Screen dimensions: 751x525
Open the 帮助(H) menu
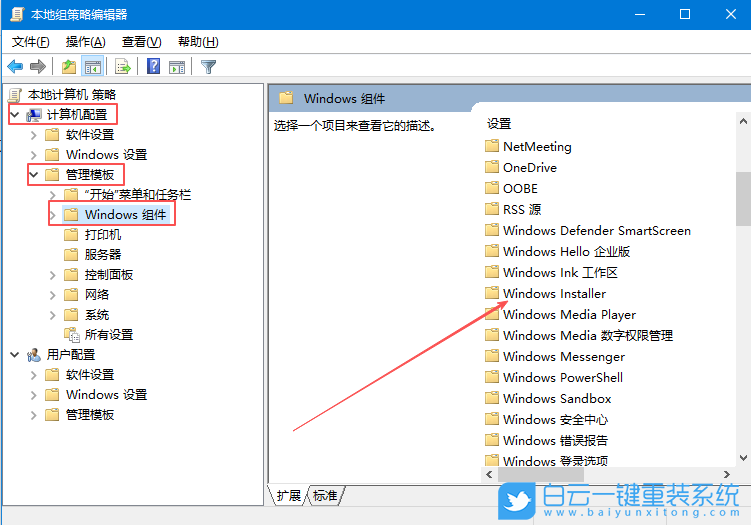tap(198, 42)
